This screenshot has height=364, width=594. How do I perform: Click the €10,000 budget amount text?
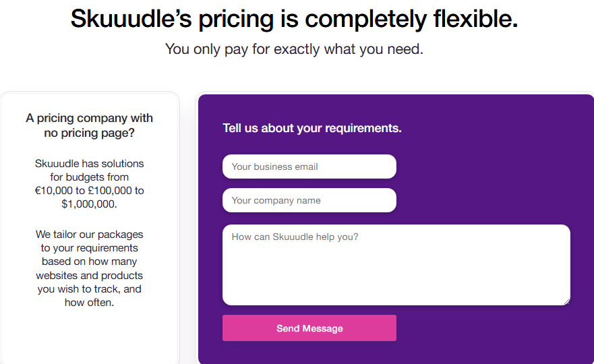53,191
